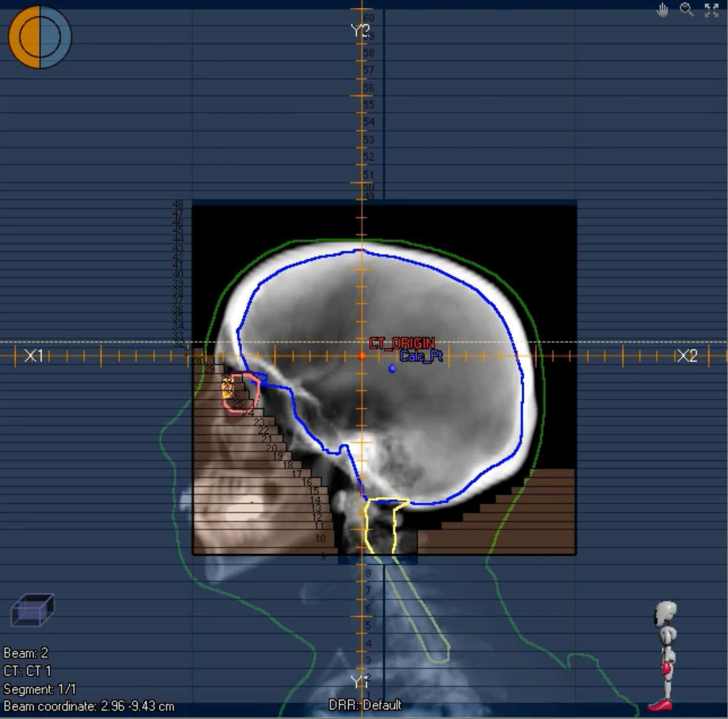Viewport: 728px width, 719px height.
Task: Open the DRR: Default selector
Action: coord(365,705)
